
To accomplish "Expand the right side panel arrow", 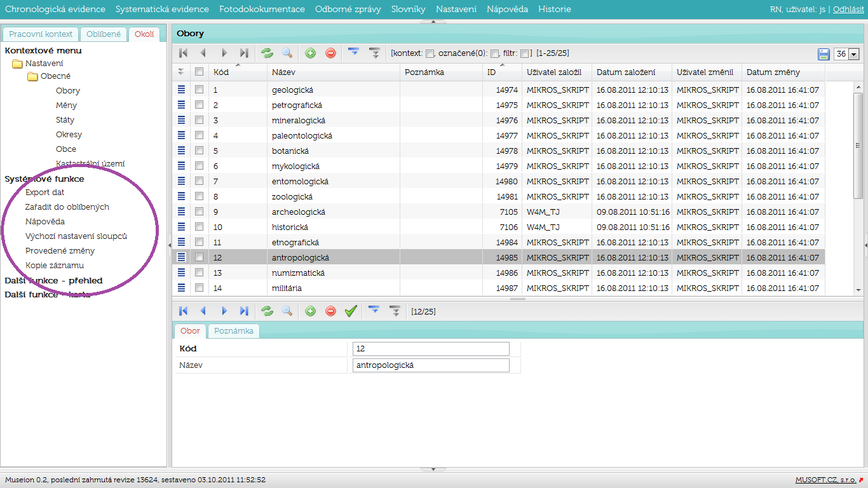I will pos(865,244).
